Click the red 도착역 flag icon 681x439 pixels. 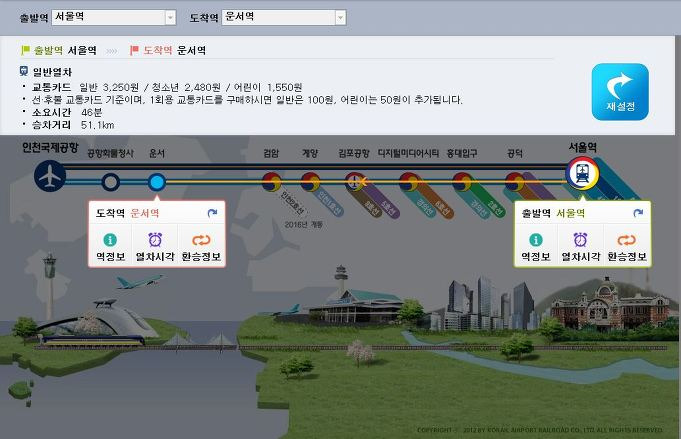click(134, 50)
